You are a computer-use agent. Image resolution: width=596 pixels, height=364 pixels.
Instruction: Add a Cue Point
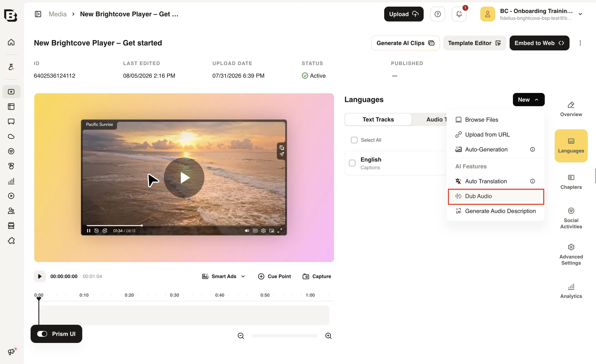tap(274, 276)
